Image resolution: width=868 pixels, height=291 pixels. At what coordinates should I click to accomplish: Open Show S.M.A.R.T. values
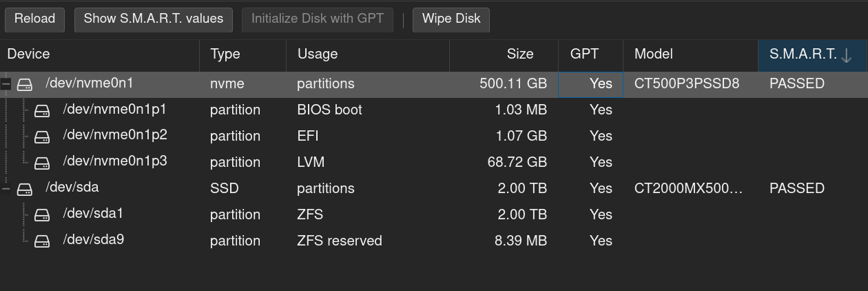click(154, 19)
